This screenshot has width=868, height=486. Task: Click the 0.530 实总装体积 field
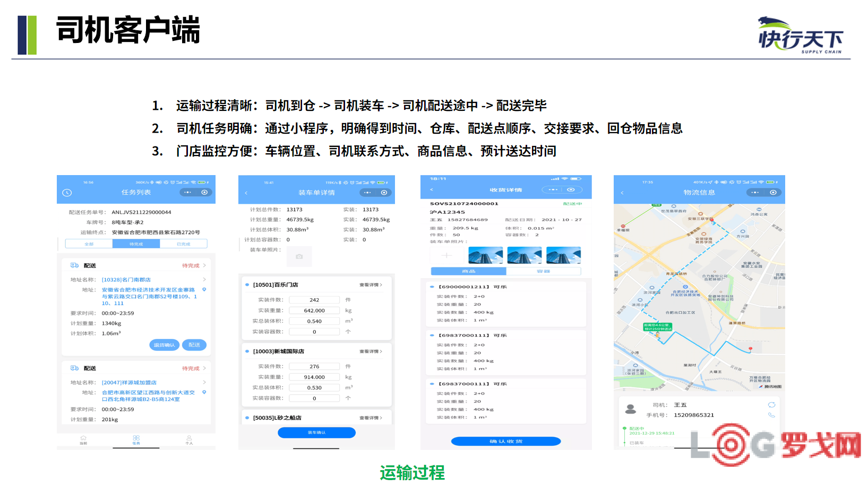(314, 387)
